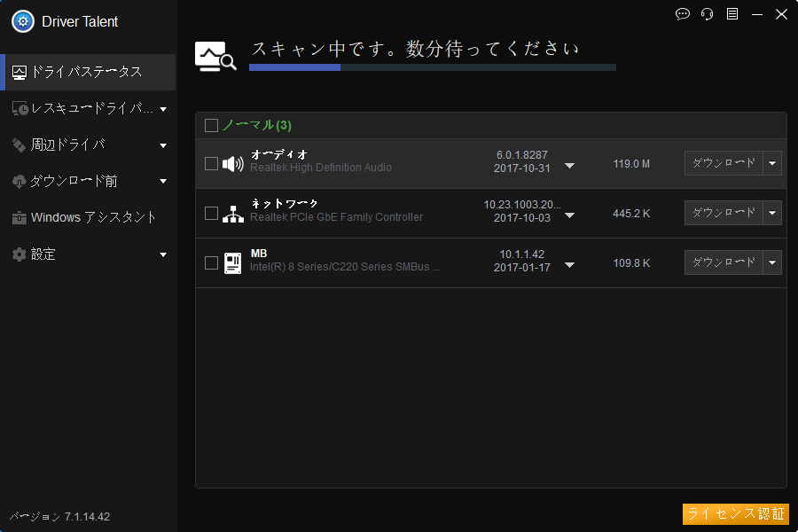Open ダウンロード前 sidebar item

(89, 181)
